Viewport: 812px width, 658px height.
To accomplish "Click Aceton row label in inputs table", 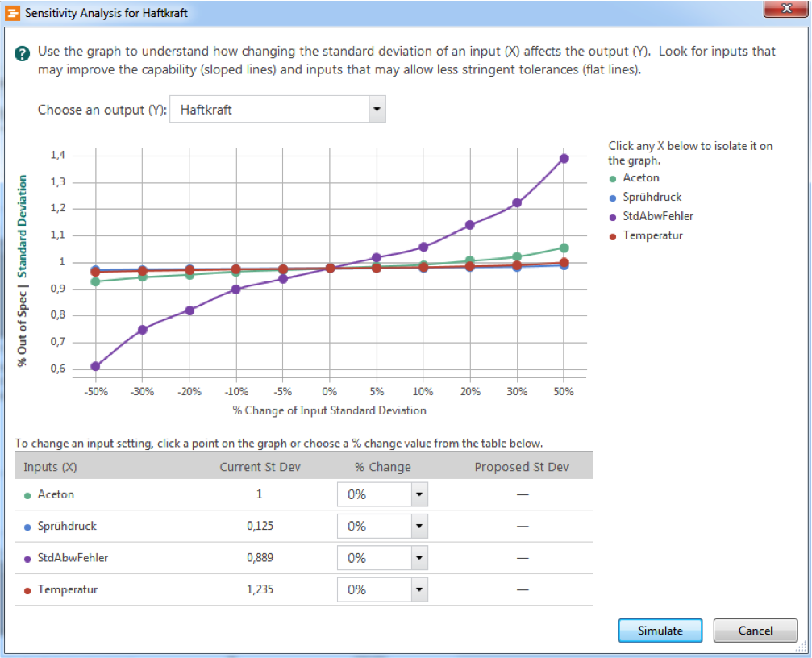I will 56,494.
